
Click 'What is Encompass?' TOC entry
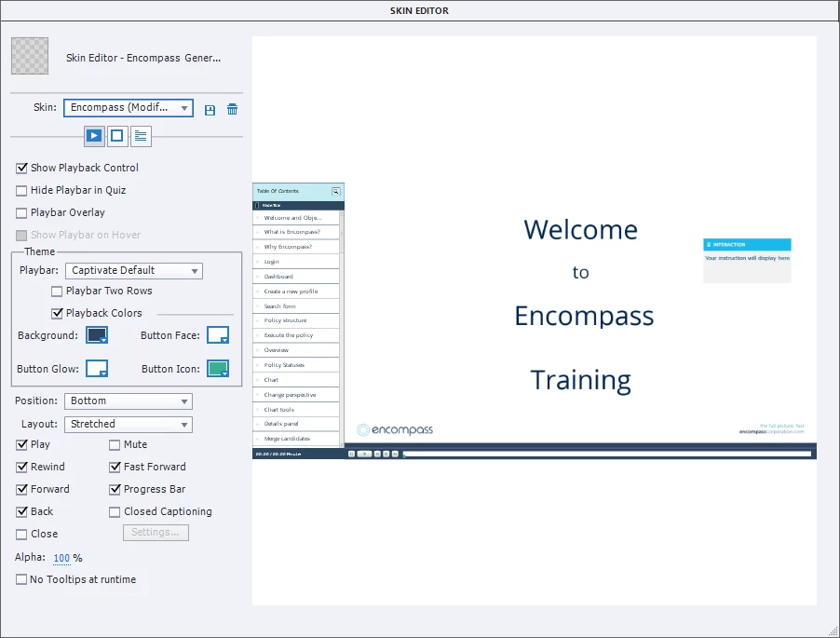pos(296,232)
